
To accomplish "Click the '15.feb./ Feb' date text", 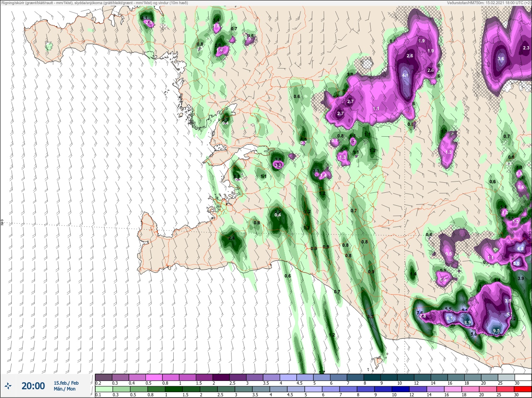I will point(66,383).
